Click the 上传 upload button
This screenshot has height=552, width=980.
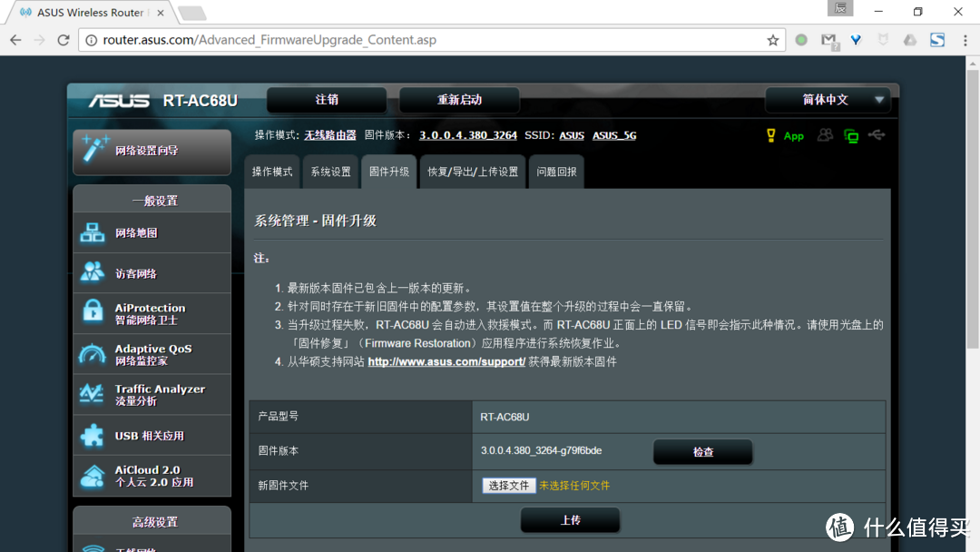(x=570, y=520)
